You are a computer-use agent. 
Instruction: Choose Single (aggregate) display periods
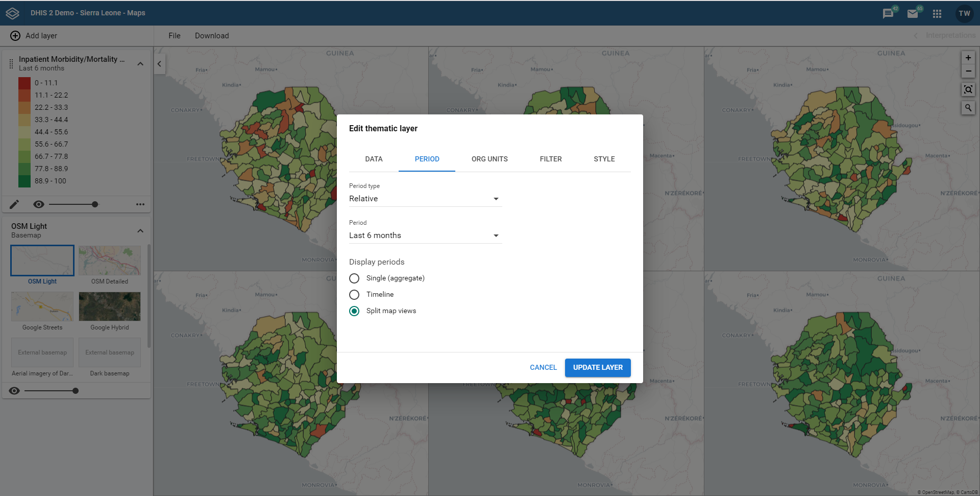pos(354,278)
